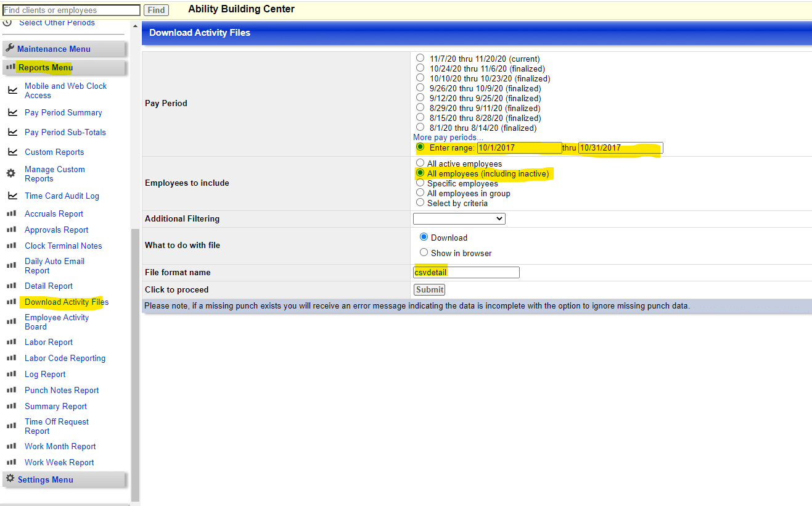The image size is (812, 506).
Task: Choose Specific employees option
Action: (420, 183)
